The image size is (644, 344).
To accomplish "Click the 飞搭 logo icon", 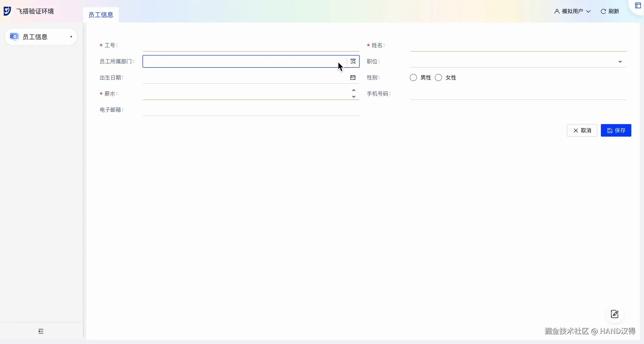I will 7,11.
